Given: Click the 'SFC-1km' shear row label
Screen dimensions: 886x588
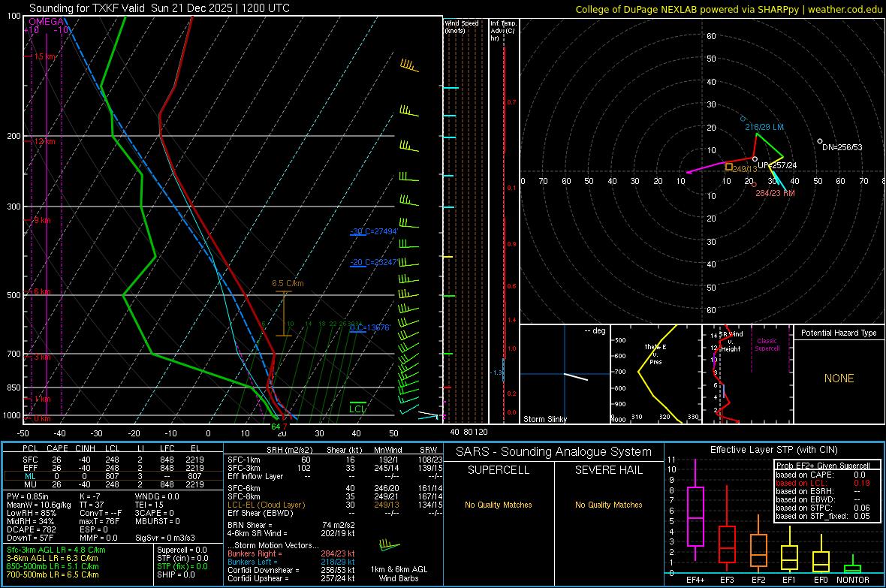Looking at the screenshot, I should [x=244, y=460].
